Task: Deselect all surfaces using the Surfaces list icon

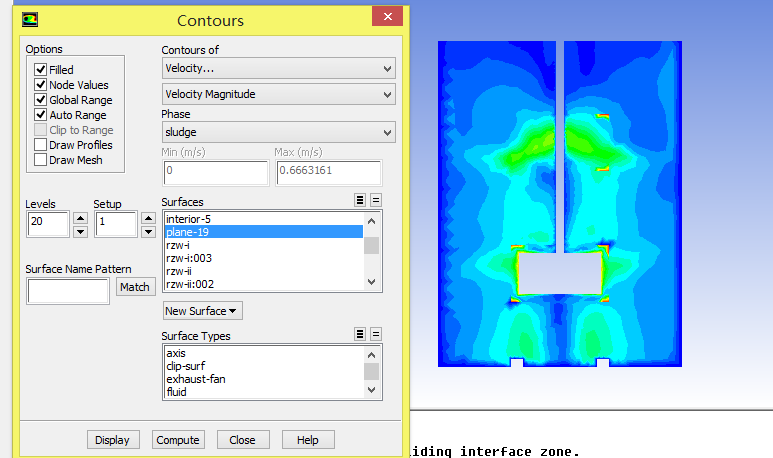Action: click(376, 200)
